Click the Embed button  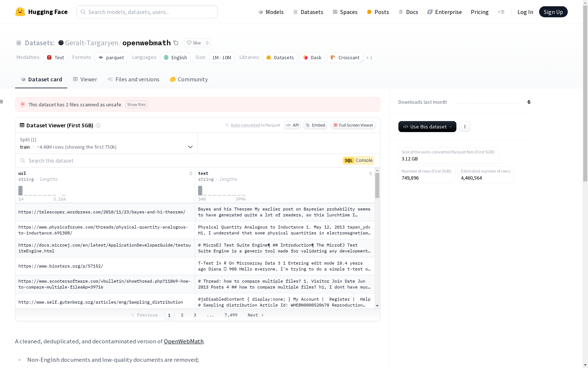(x=315, y=125)
